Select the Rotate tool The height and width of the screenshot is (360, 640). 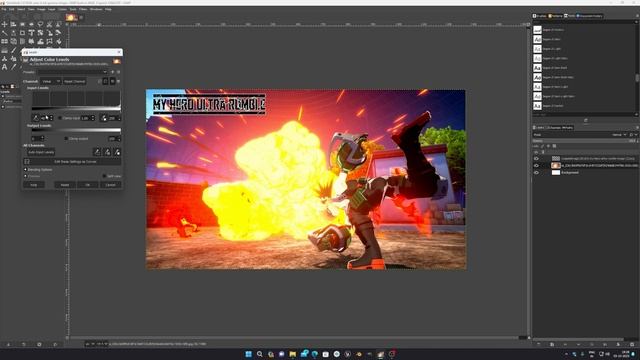(x=40, y=33)
